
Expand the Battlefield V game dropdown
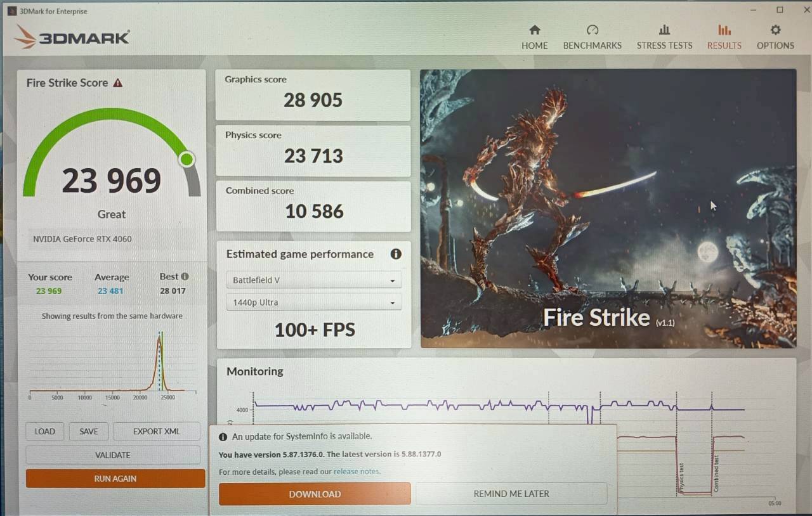tap(314, 280)
